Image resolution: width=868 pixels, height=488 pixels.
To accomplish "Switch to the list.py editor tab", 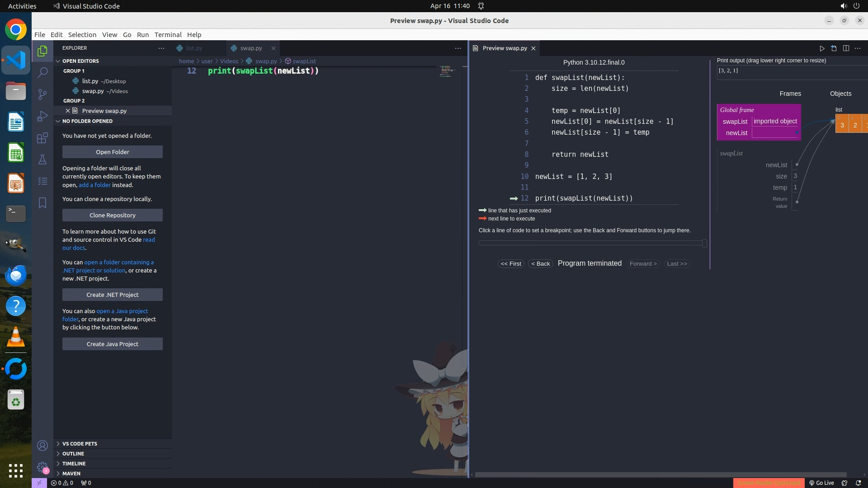I will click(x=194, y=48).
